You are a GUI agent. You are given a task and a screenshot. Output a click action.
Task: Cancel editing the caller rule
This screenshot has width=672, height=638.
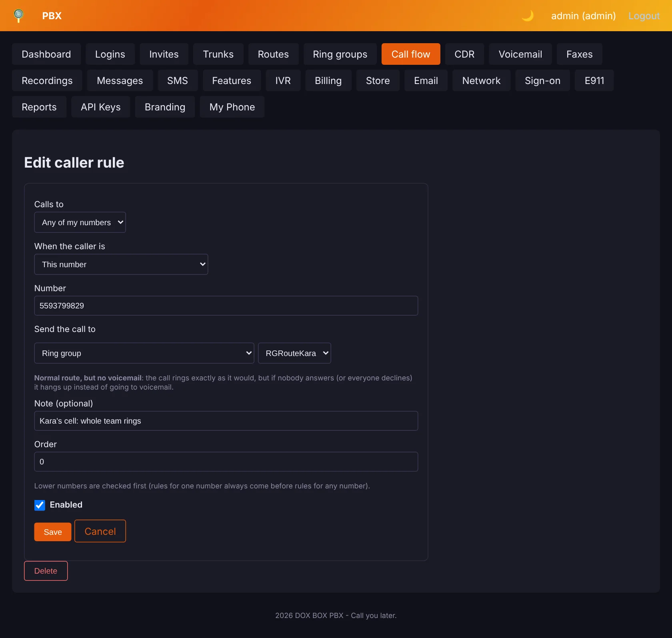pos(100,531)
